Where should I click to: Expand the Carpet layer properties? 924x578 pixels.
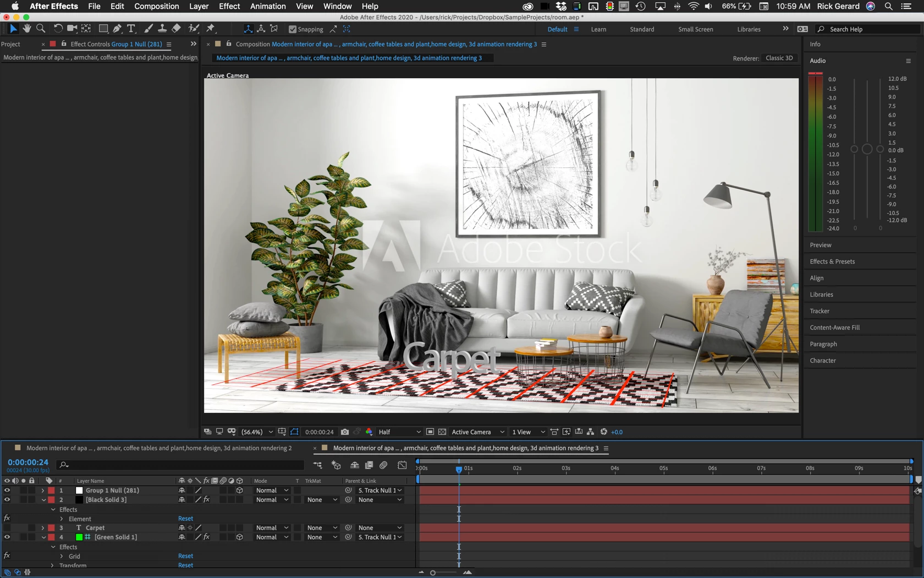click(43, 528)
